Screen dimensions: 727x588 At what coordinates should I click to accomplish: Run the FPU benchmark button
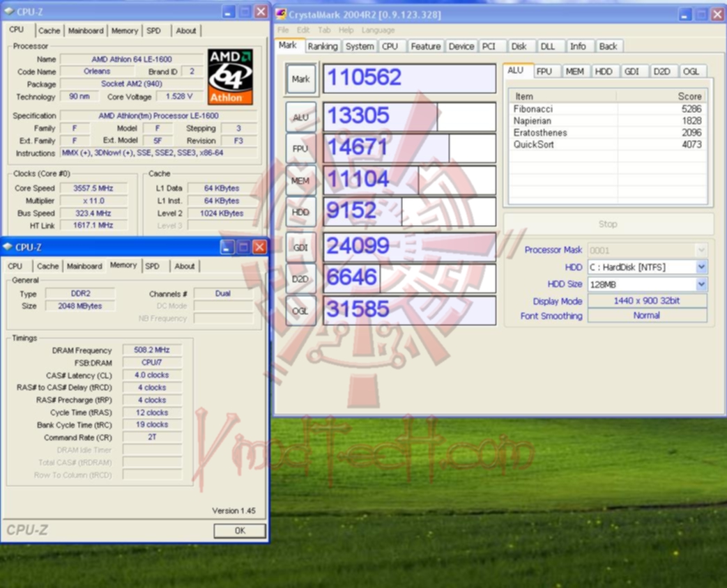tap(301, 148)
